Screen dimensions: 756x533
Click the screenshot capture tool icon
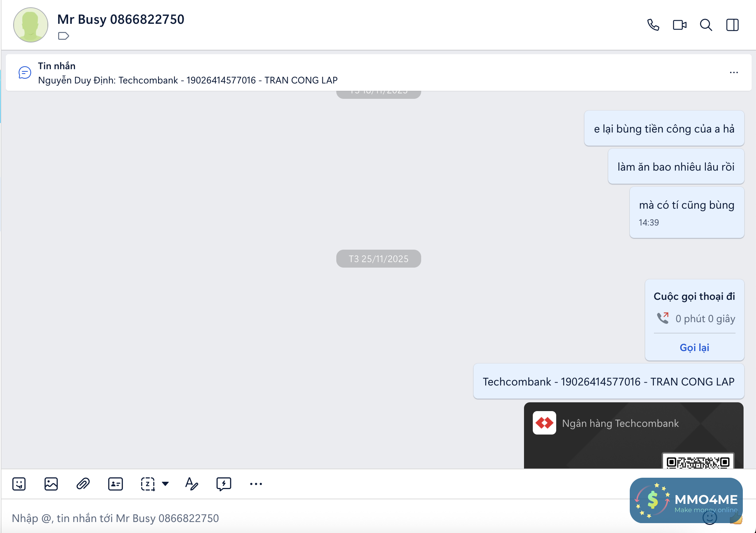148,484
